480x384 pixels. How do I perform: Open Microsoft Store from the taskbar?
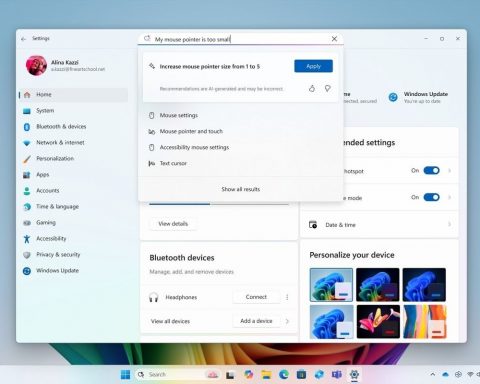pos(301,375)
